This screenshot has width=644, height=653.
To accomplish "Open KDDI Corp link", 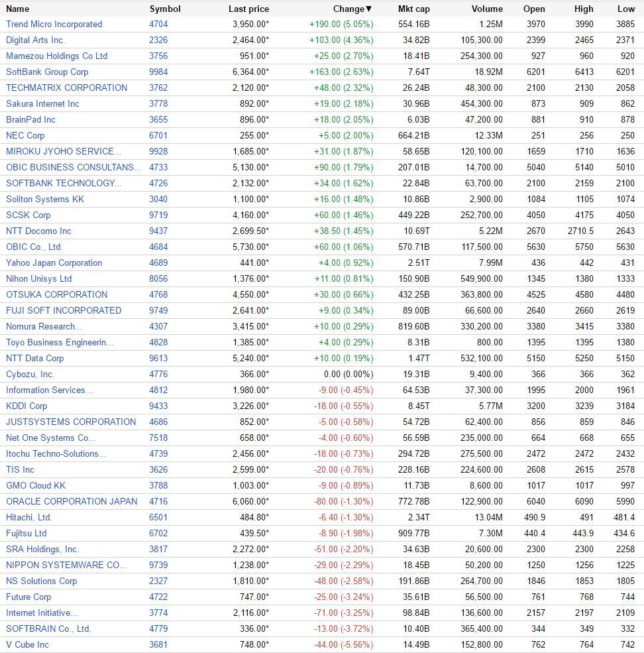I will coord(27,406).
